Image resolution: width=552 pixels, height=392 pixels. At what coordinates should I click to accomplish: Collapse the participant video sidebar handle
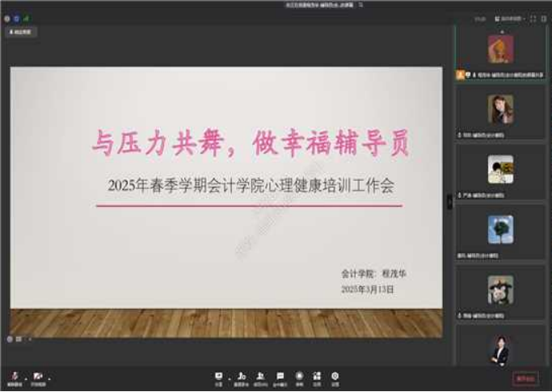(x=450, y=202)
